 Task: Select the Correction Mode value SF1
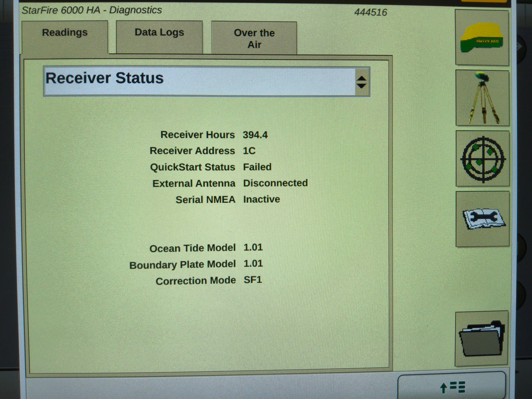[x=253, y=280]
